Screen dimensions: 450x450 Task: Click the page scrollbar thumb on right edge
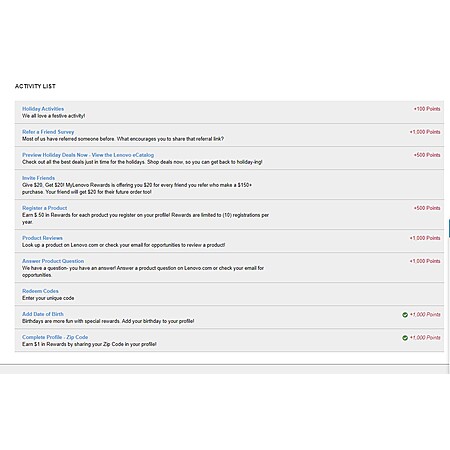(x=449, y=228)
